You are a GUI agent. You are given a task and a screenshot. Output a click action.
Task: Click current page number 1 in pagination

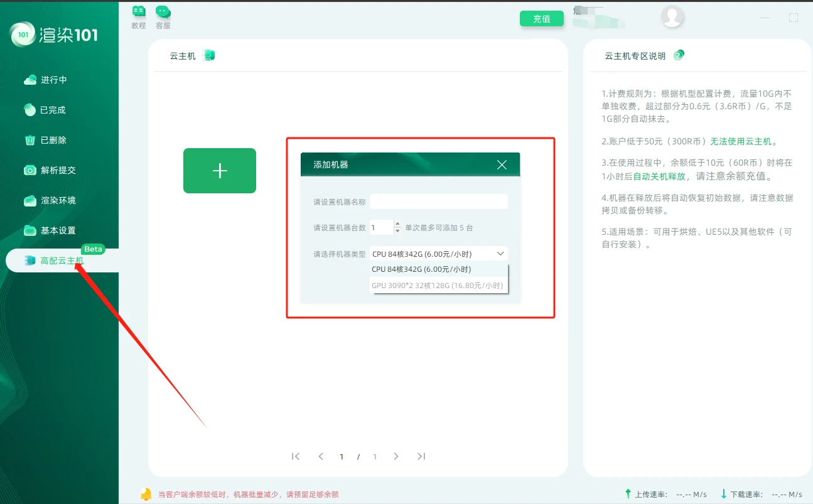click(x=342, y=457)
